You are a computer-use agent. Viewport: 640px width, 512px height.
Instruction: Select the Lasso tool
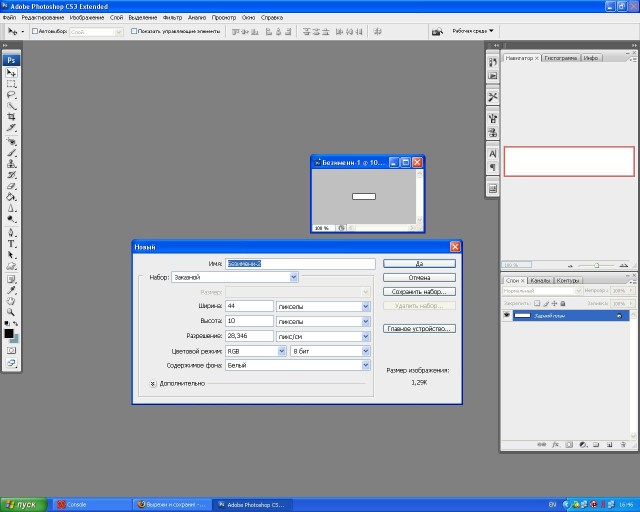tap(11, 95)
